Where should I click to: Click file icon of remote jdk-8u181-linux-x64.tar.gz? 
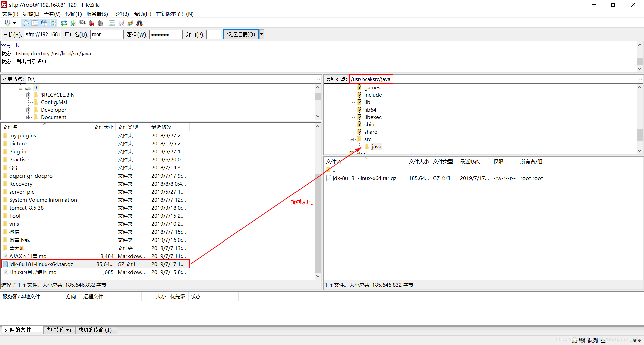tap(329, 178)
